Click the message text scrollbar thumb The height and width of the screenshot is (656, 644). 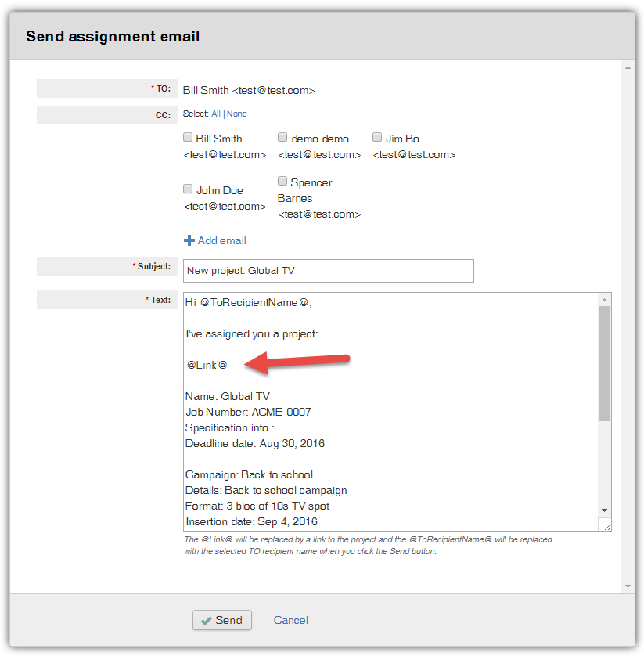[604, 363]
